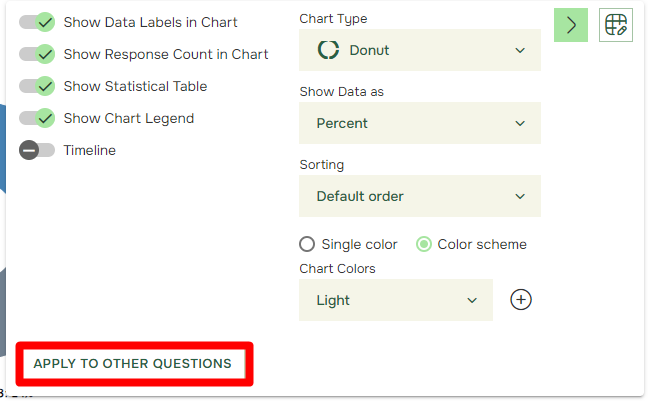The image size is (648, 401).
Task: Open the edit table grid icon
Action: tap(616, 25)
